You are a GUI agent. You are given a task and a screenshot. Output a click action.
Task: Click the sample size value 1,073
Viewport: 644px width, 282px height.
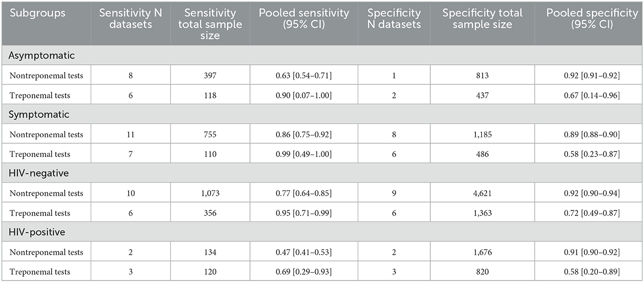[210, 193]
